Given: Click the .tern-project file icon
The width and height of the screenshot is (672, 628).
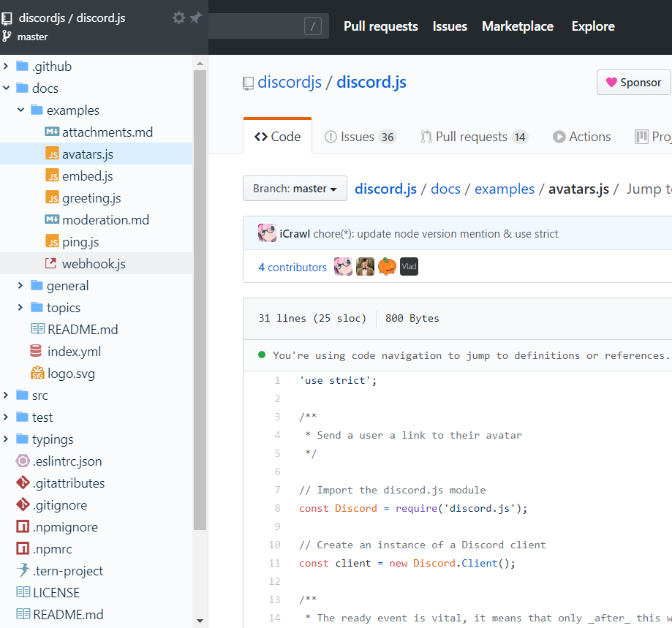Looking at the screenshot, I should [x=23, y=570].
